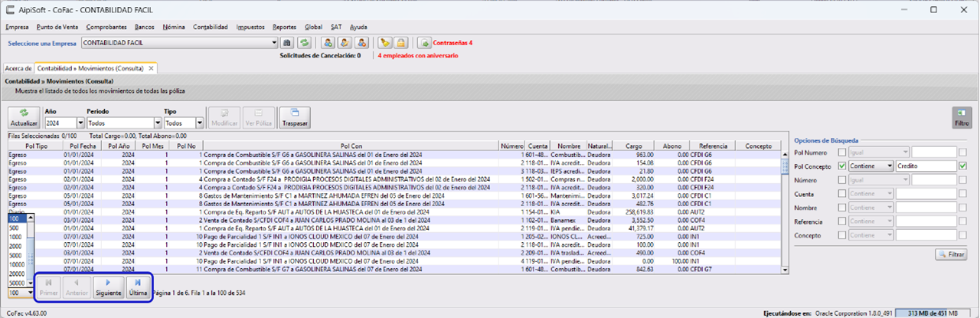Open the Impuestos menu
This screenshot has width=980, height=318.
251,27
